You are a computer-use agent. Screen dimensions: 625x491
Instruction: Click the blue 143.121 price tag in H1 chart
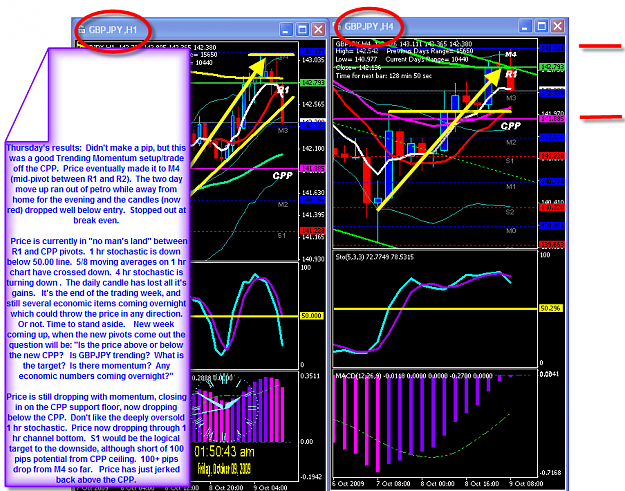[x=313, y=52]
